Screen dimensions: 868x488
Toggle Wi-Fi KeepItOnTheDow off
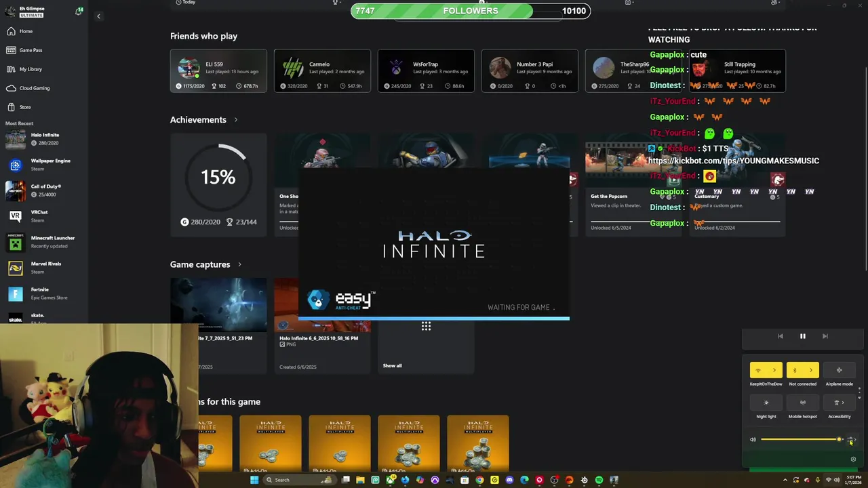758,370
